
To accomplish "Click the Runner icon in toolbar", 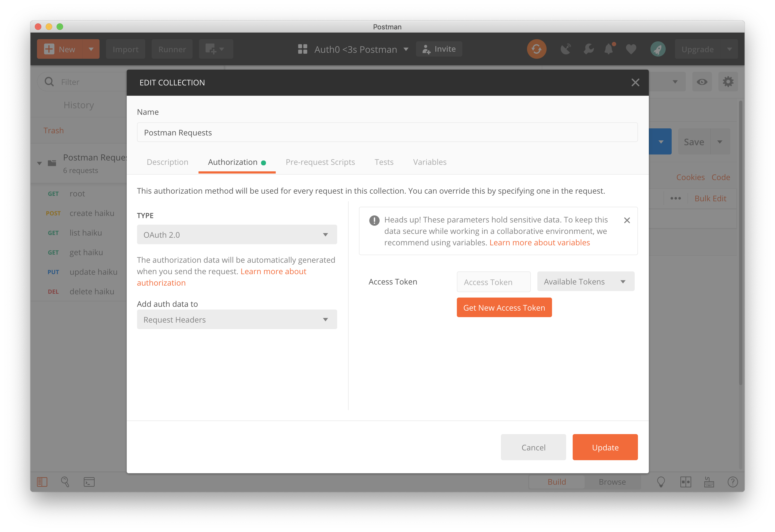I will tap(173, 49).
